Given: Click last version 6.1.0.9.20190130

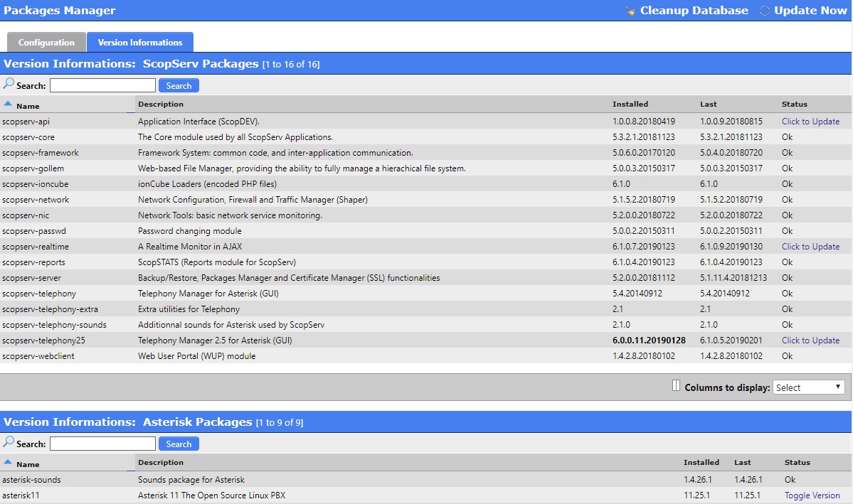Looking at the screenshot, I should click(731, 246).
